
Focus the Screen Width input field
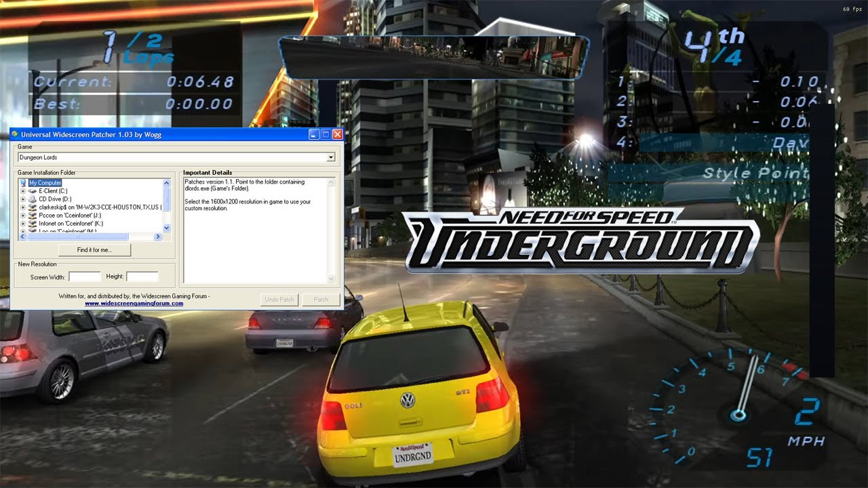click(x=85, y=277)
